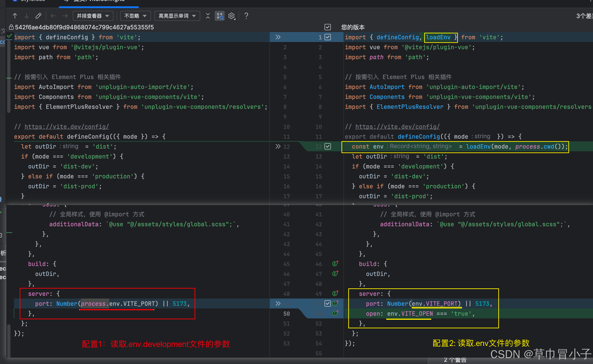The width and height of the screenshot is (593, 364).
Task: Click gutter override icon on the open: line
Action: 335,313
